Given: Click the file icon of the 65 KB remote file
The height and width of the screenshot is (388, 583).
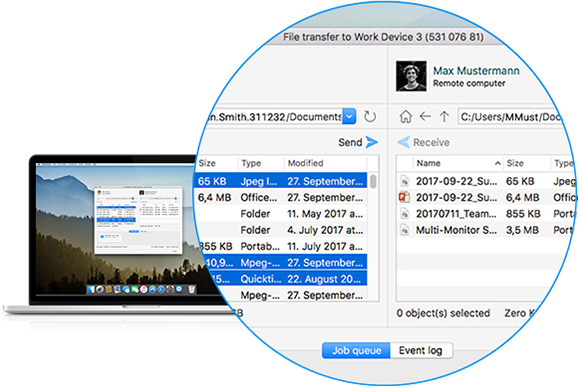Looking at the screenshot, I should pyautogui.click(x=405, y=181).
